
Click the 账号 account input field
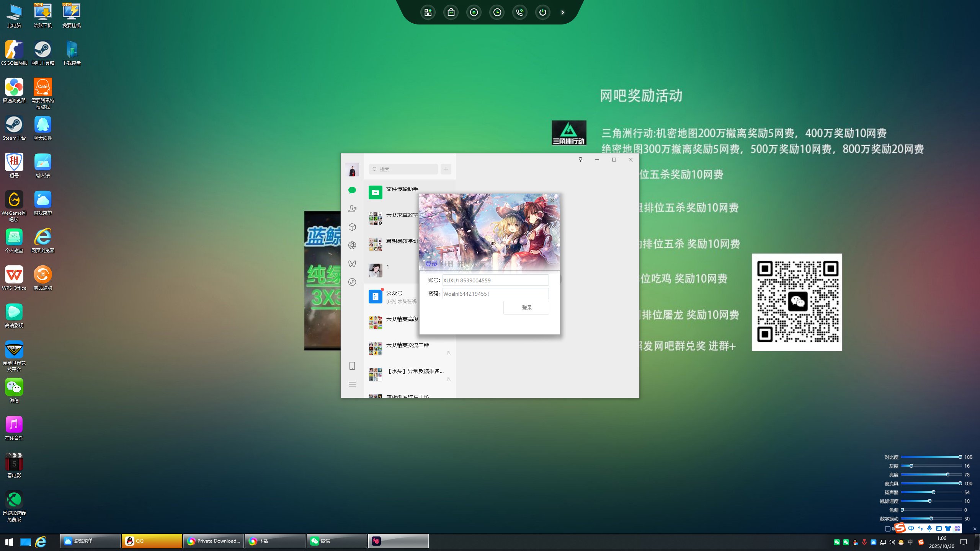495,280
